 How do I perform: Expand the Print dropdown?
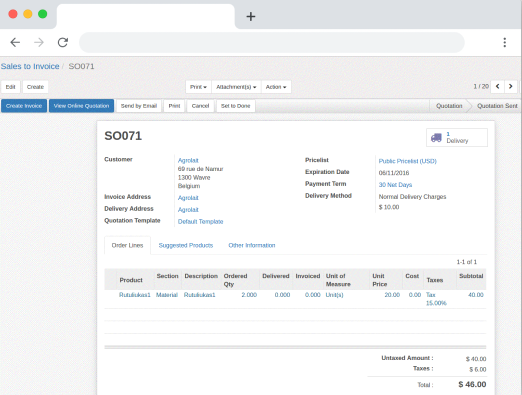click(198, 87)
